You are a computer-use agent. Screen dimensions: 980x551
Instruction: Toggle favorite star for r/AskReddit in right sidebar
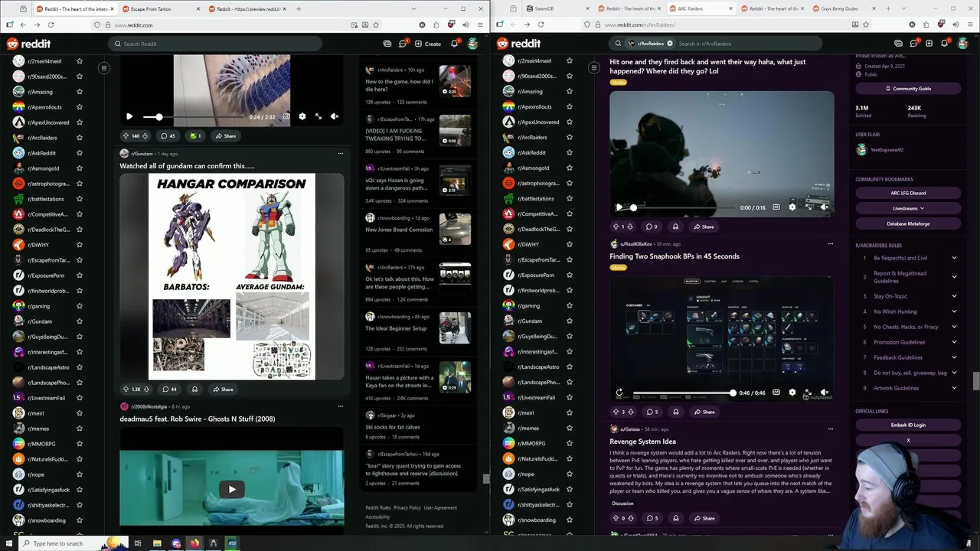point(569,152)
